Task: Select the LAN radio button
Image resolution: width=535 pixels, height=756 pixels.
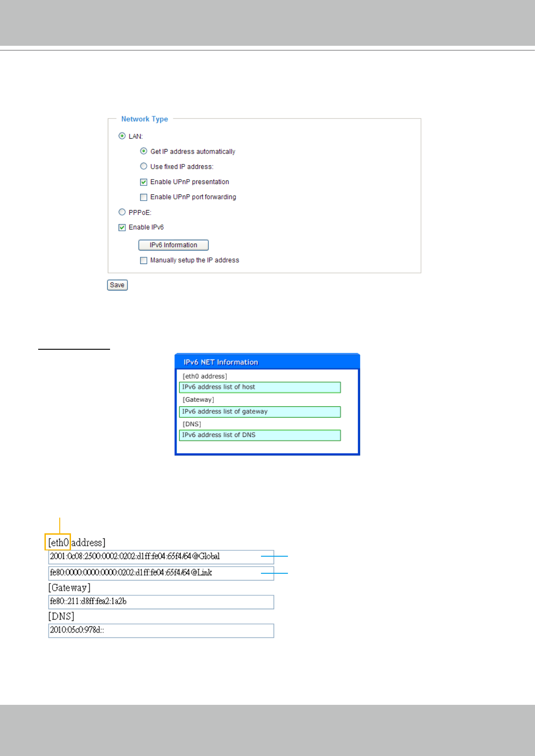Action: coord(122,136)
